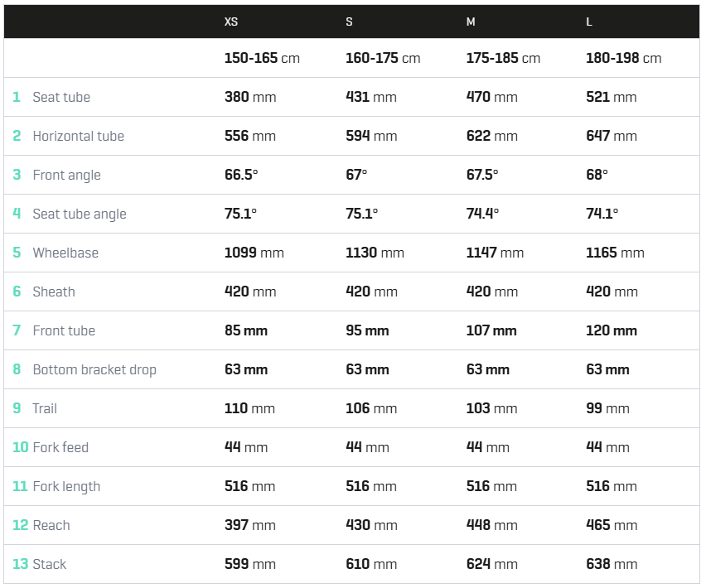
Task: Select the L size column header
Action: 589,22
